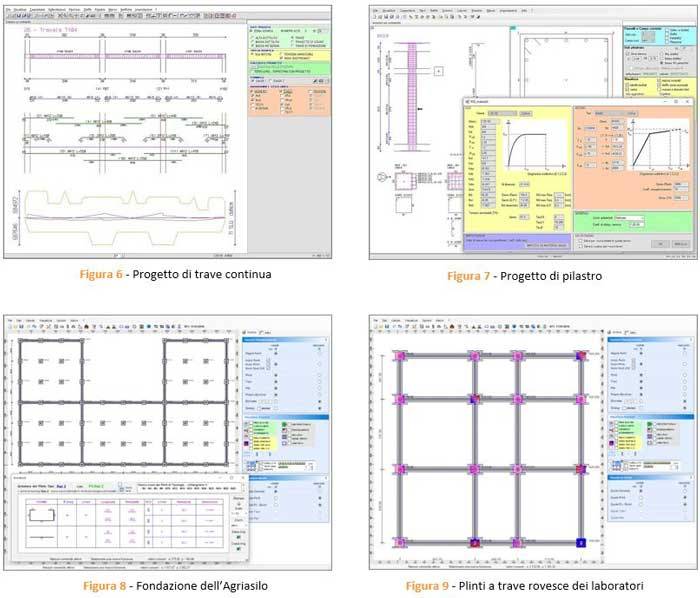Click the steel stress-strain diagram in orange section

point(656,147)
